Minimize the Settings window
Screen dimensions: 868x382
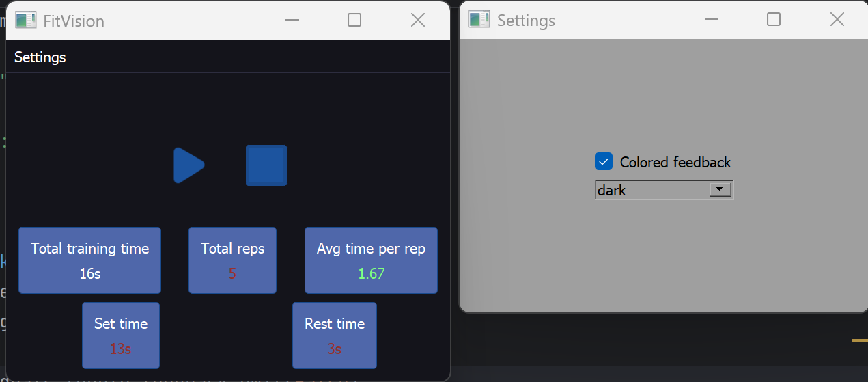click(712, 20)
